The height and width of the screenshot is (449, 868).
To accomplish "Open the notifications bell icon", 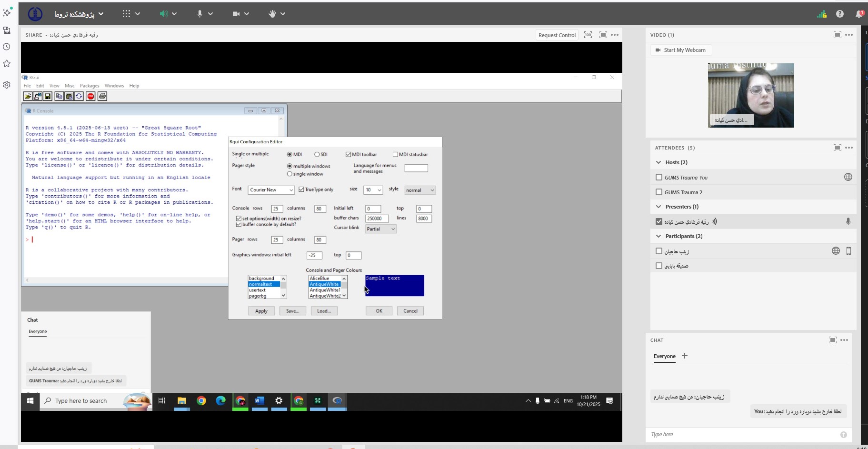I will 859,14.
